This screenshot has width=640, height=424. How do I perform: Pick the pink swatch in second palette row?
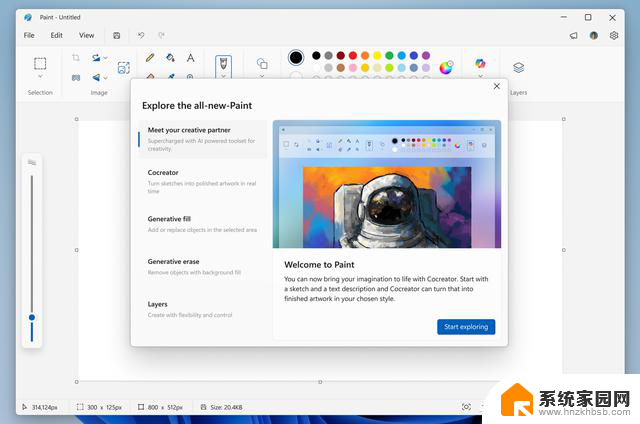coord(353,68)
